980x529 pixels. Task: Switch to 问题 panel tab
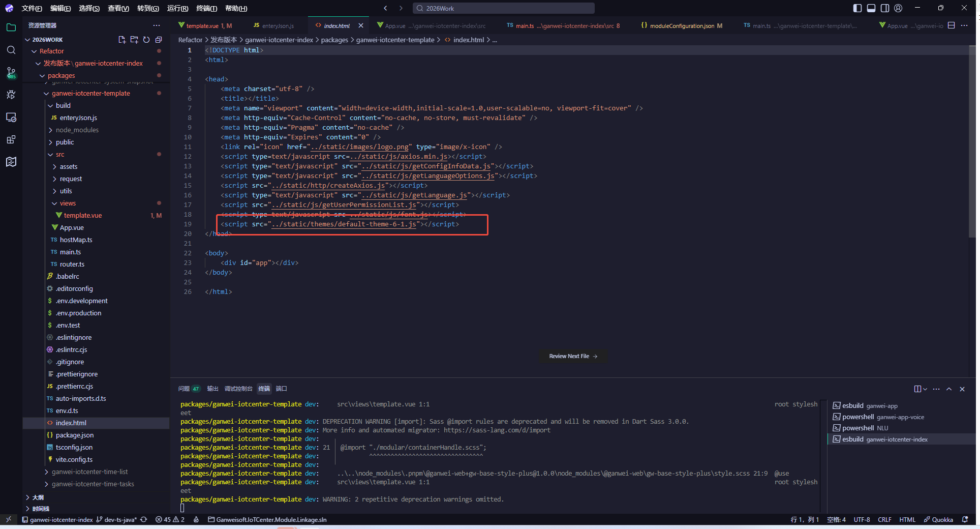click(x=189, y=389)
